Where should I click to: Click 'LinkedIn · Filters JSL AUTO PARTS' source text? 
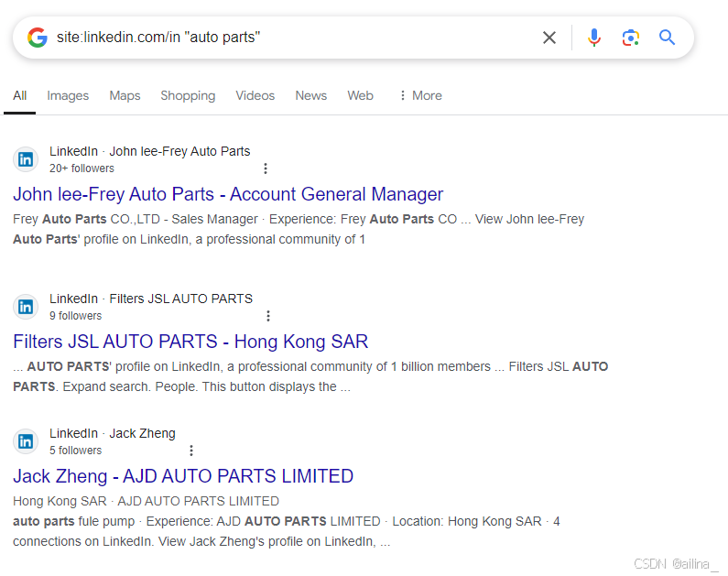(151, 299)
